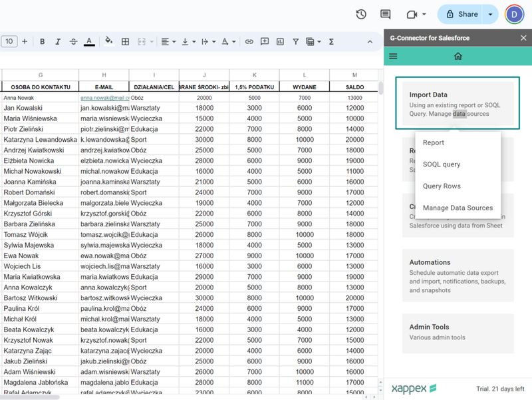Click the SALDO header cell
The height and width of the screenshot is (400, 532).
[x=354, y=87]
